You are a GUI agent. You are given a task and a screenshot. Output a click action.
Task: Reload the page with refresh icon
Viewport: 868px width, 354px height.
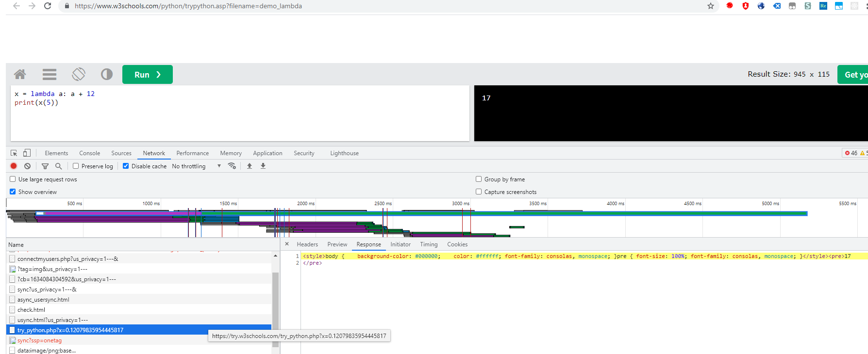click(48, 6)
